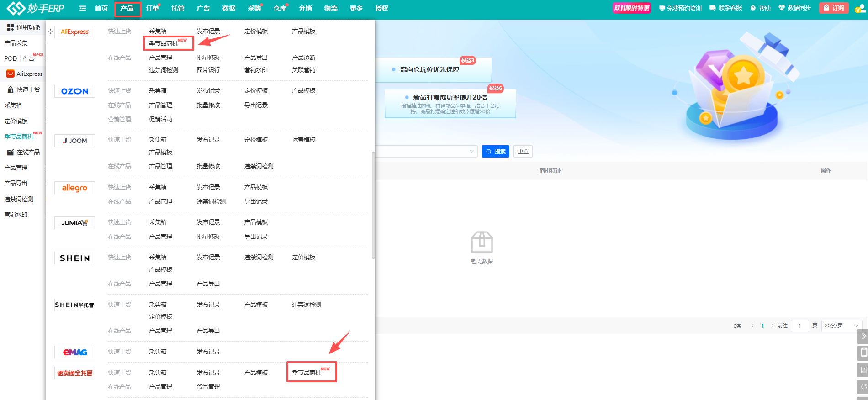Select 季节品商机 in left sidebar

click(19, 137)
